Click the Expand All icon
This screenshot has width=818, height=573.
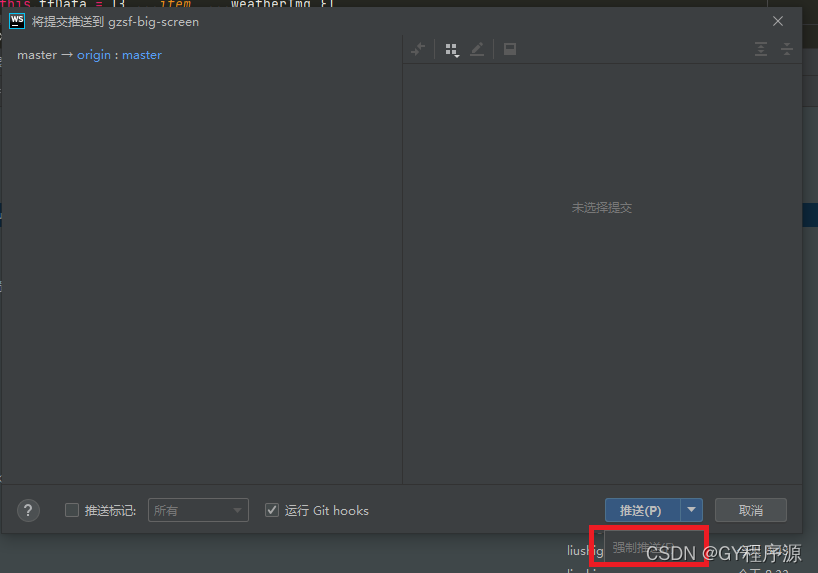point(761,49)
